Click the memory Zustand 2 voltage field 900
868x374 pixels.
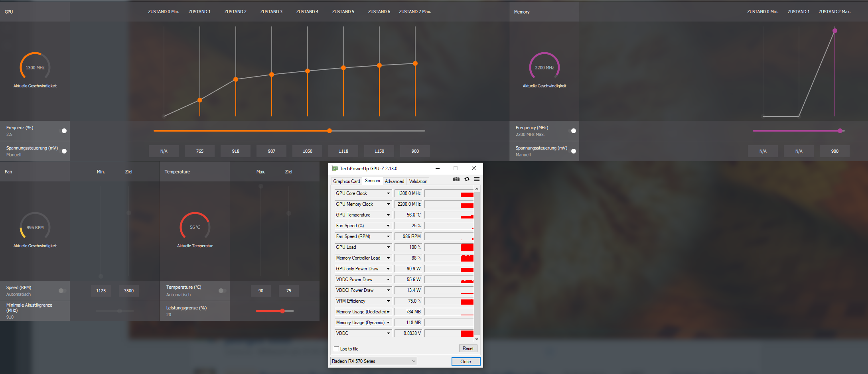[x=834, y=151]
